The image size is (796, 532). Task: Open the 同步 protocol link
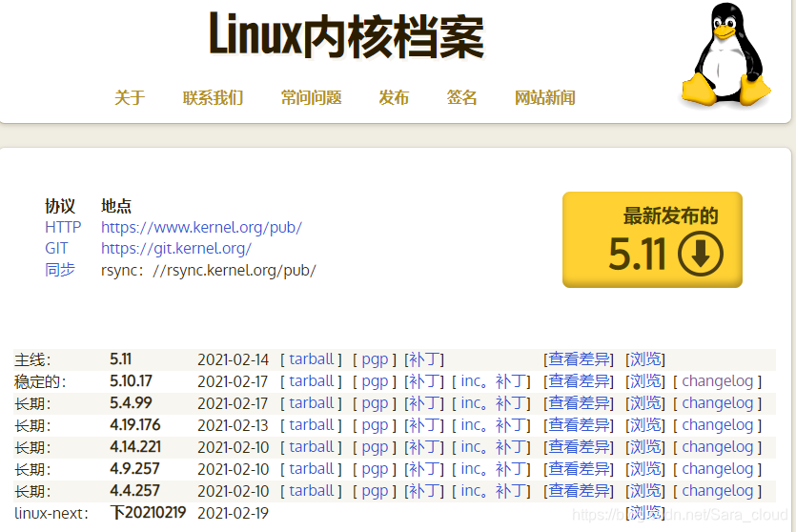click(60, 270)
